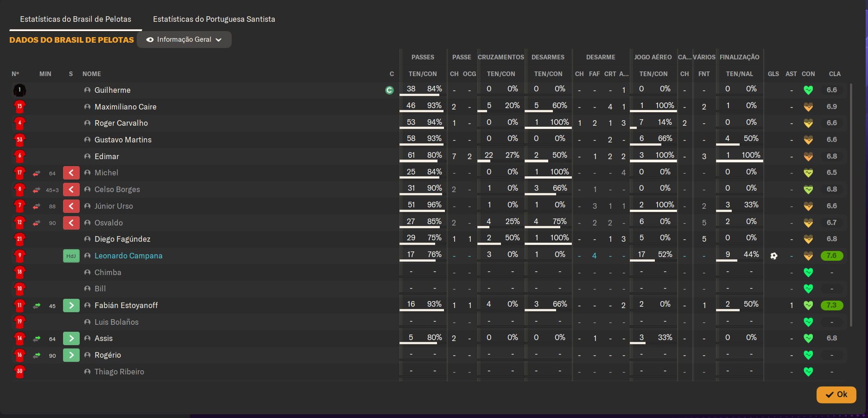
Task: Sort by the OCG column header
Action: pos(469,74)
